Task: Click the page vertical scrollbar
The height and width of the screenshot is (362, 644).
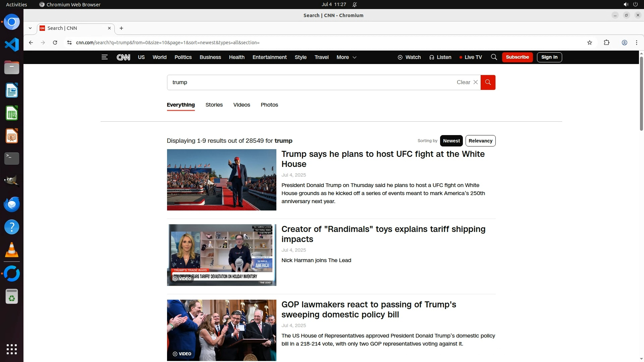Action: pos(641,94)
